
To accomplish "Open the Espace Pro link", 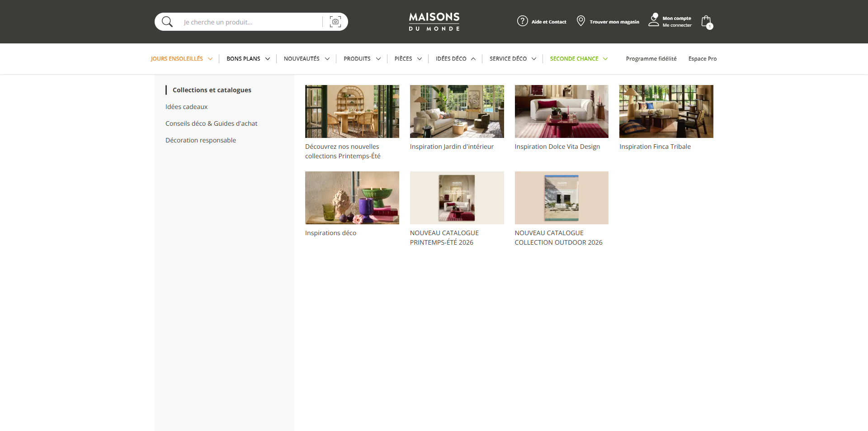I will tap(702, 59).
